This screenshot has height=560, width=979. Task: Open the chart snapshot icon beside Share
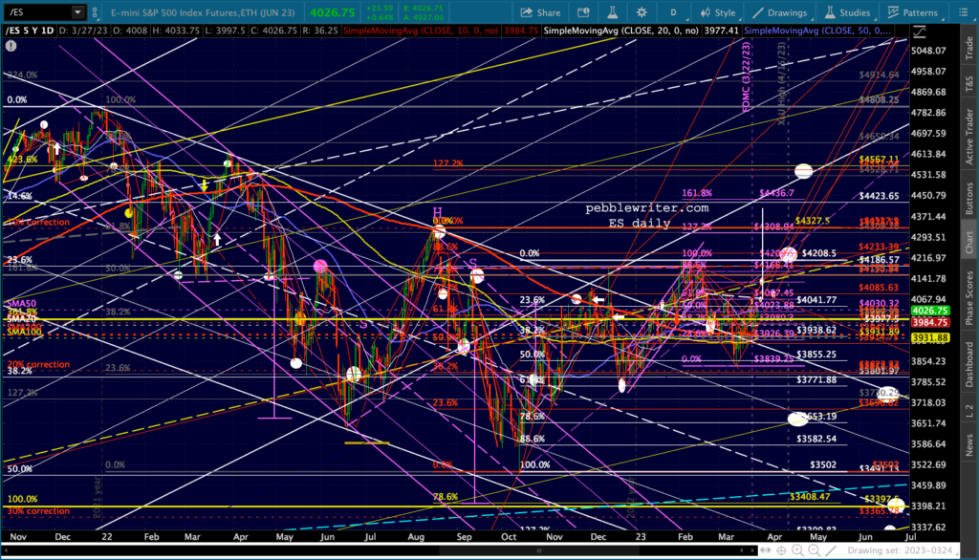tap(583, 12)
